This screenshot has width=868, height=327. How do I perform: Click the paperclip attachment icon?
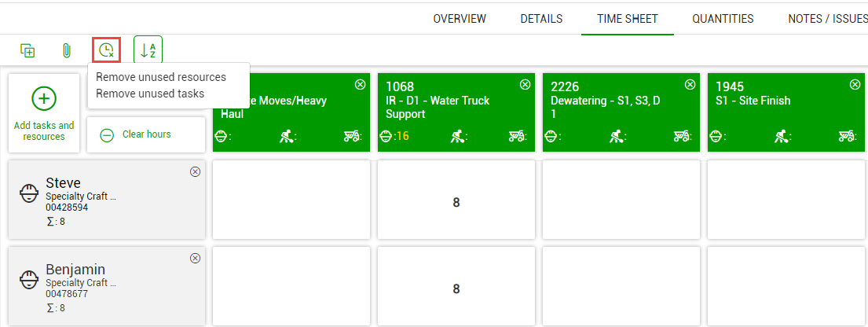click(67, 51)
